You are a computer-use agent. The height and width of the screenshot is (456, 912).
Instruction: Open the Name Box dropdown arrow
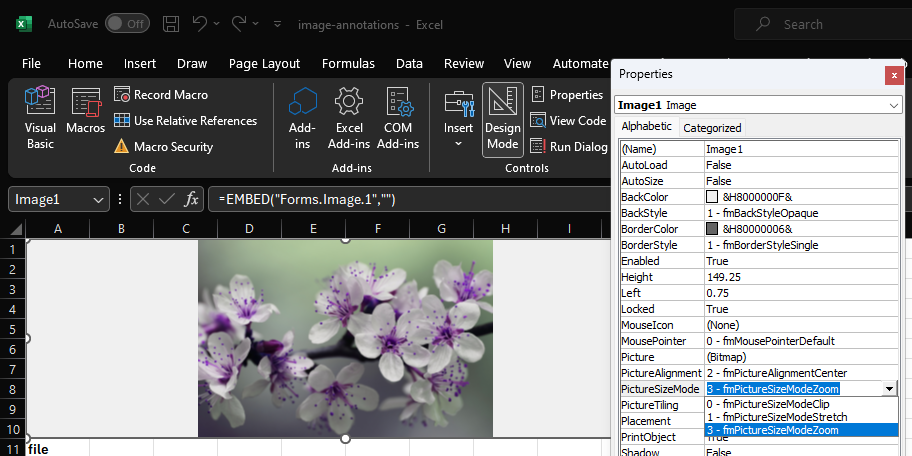pos(98,200)
